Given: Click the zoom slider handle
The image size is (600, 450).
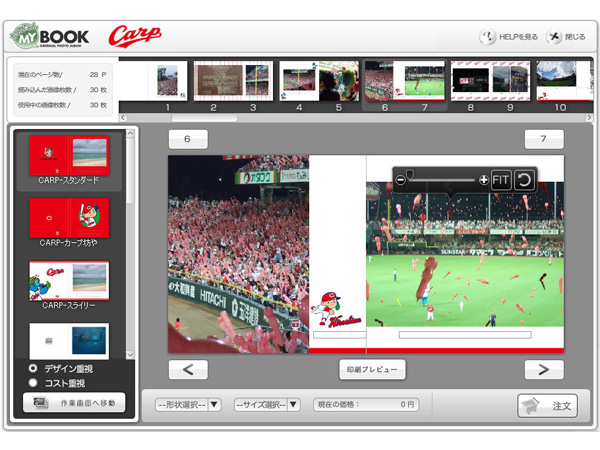Looking at the screenshot, I should [x=410, y=176].
